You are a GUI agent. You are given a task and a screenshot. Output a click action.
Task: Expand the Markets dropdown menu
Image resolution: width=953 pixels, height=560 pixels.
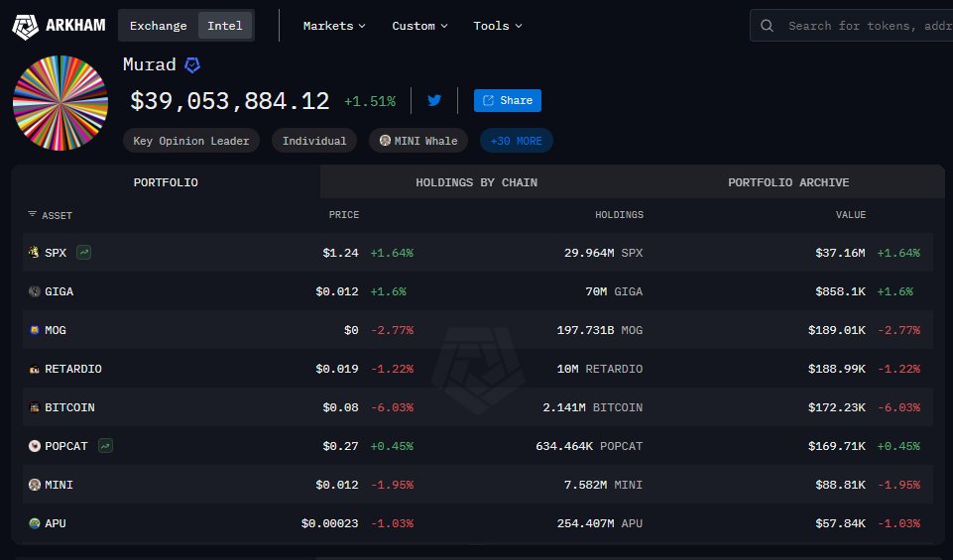click(x=334, y=26)
